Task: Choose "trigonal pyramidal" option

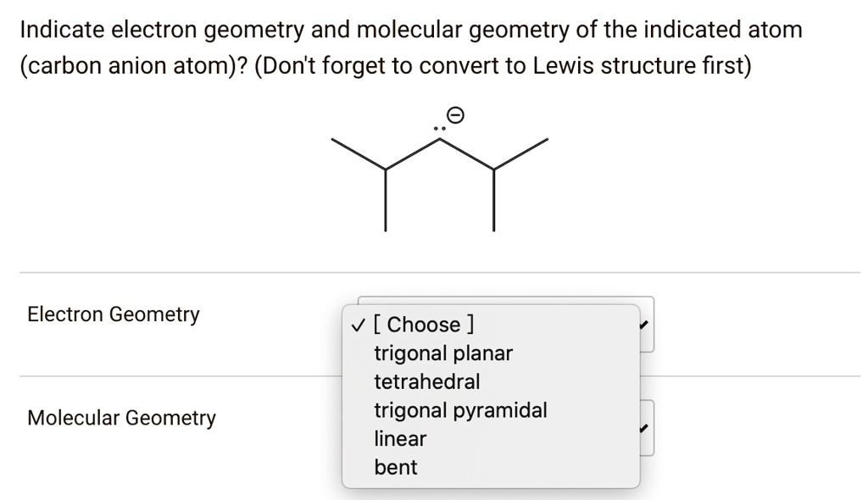Action: point(460,410)
